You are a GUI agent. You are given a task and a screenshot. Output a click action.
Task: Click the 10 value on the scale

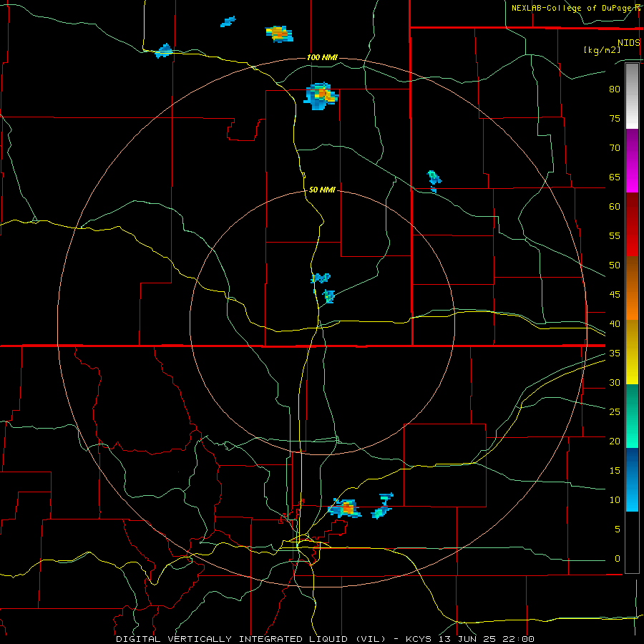pos(615,500)
